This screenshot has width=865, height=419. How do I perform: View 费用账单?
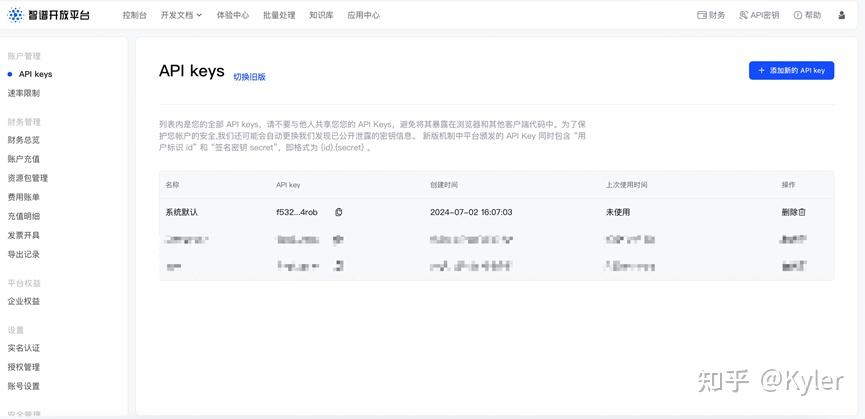[x=24, y=197]
